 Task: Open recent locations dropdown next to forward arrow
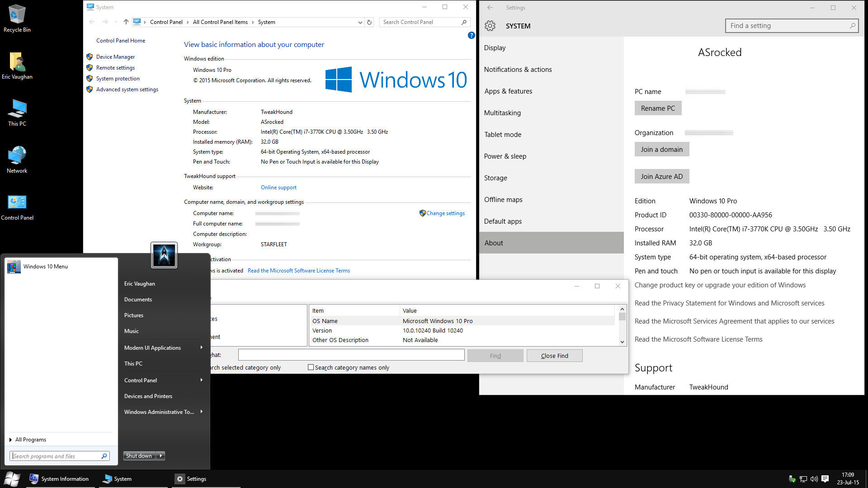(x=116, y=22)
